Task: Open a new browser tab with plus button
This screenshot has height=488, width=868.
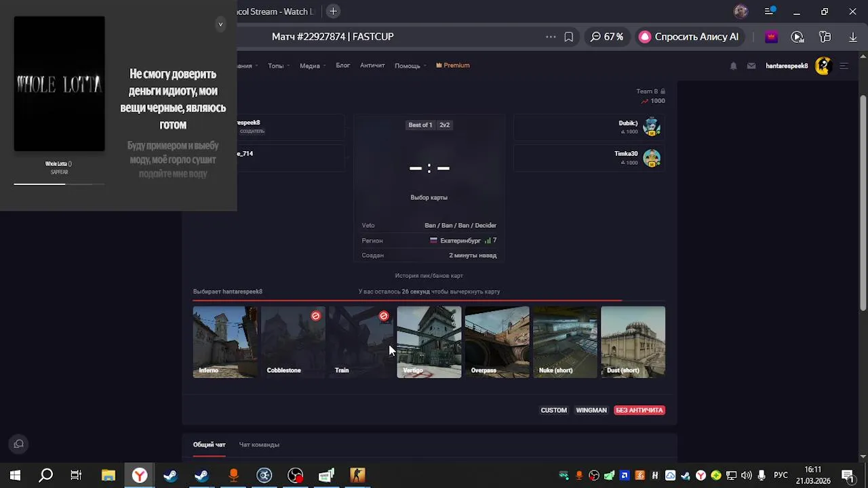Action: (x=333, y=12)
